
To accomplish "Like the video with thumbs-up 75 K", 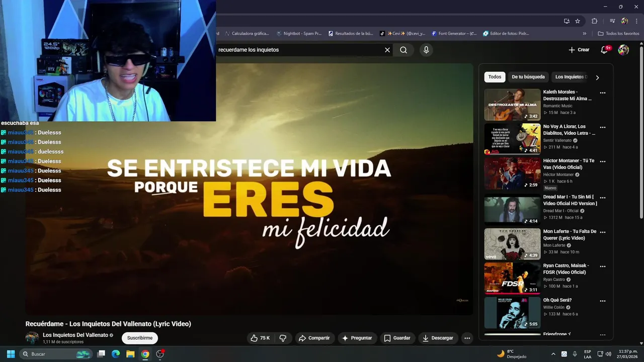I will pyautogui.click(x=260, y=338).
